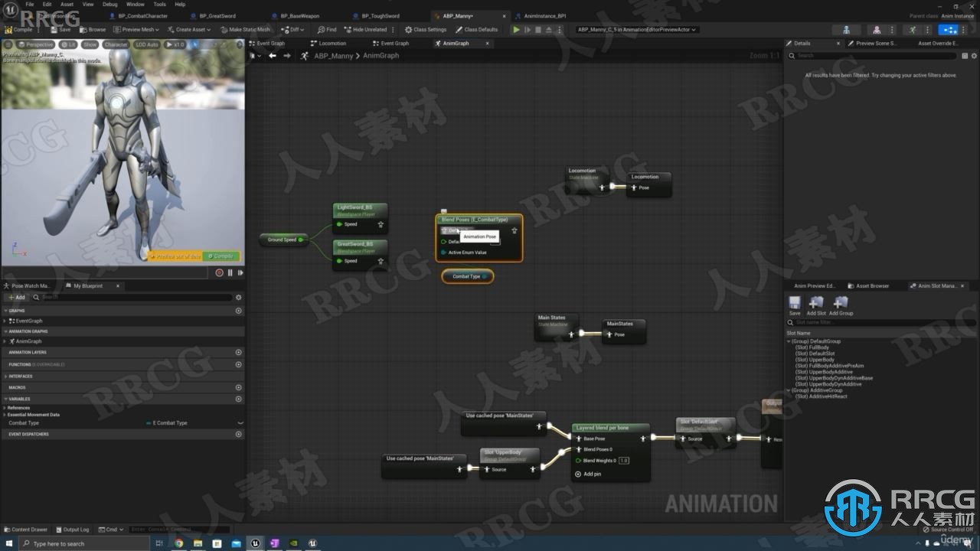Open Create Asset dropdown
980x551 pixels.
189,29
